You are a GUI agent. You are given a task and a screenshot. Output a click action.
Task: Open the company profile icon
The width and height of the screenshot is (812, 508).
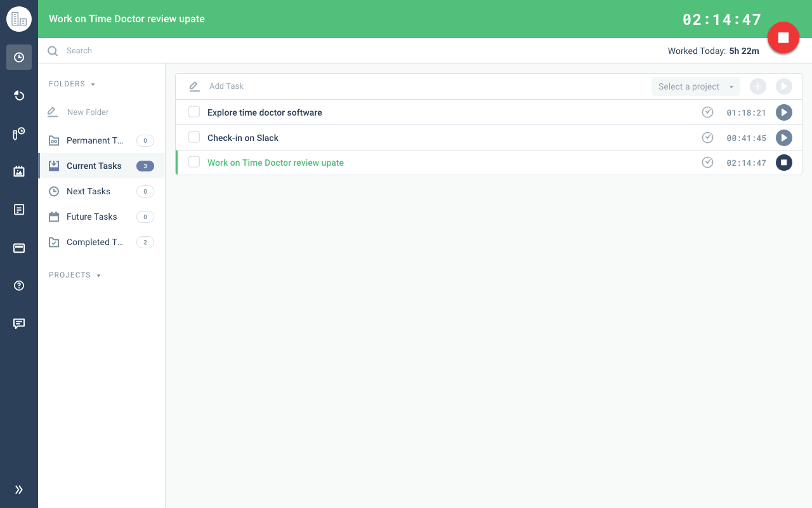[x=19, y=19]
